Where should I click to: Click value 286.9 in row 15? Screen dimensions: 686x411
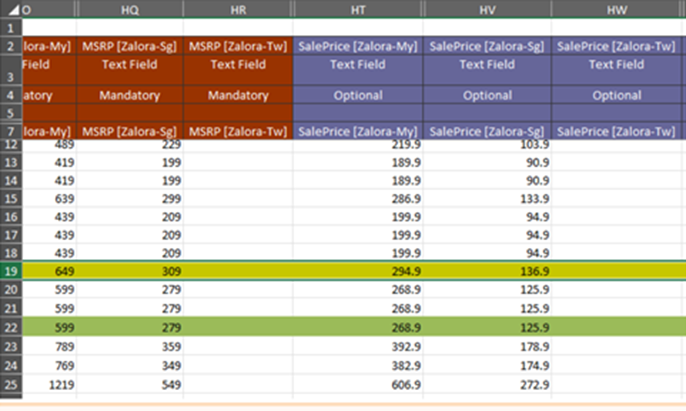click(406, 199)
